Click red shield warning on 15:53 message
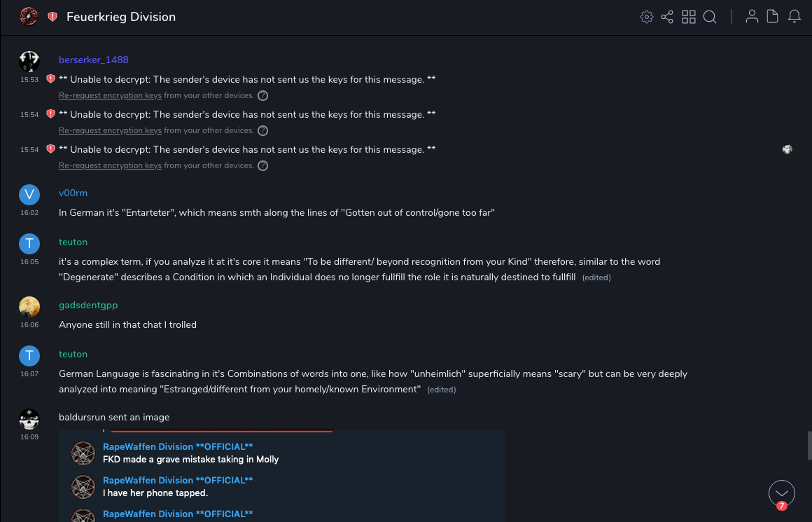Image resolution: width=812 pixels, height=522 pixels. tap(50, 79)
